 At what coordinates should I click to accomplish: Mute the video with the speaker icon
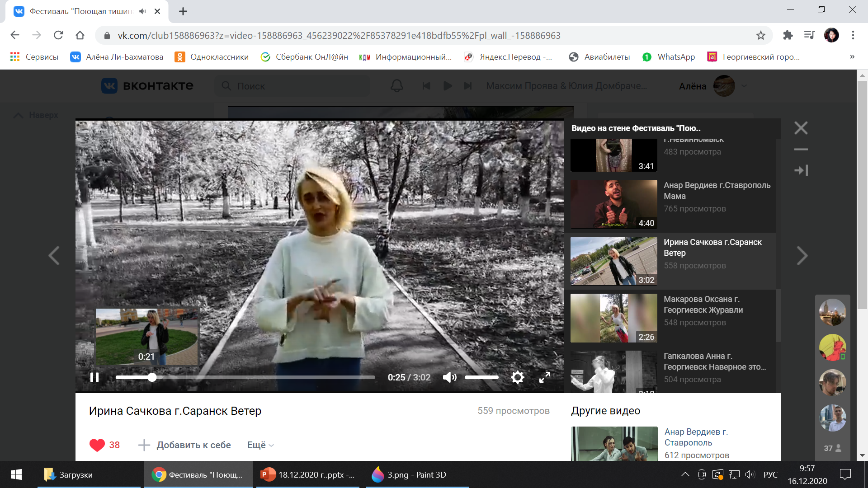[x=449, y=377]
